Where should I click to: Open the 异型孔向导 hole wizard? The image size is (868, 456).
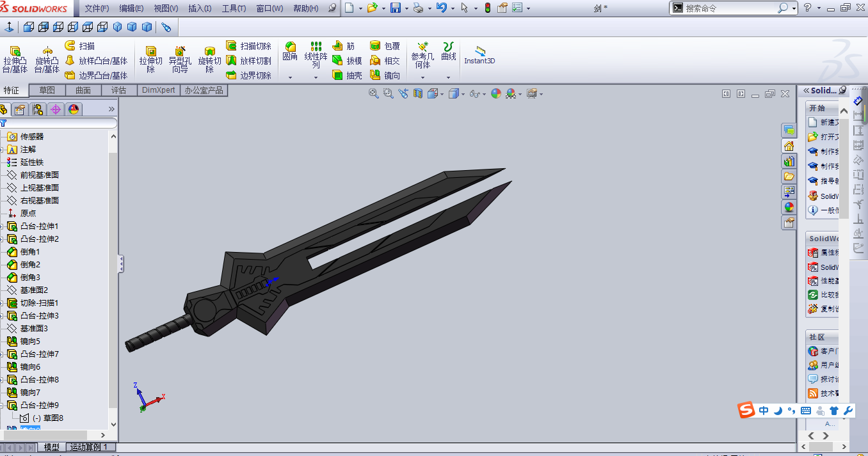[180, 59]
